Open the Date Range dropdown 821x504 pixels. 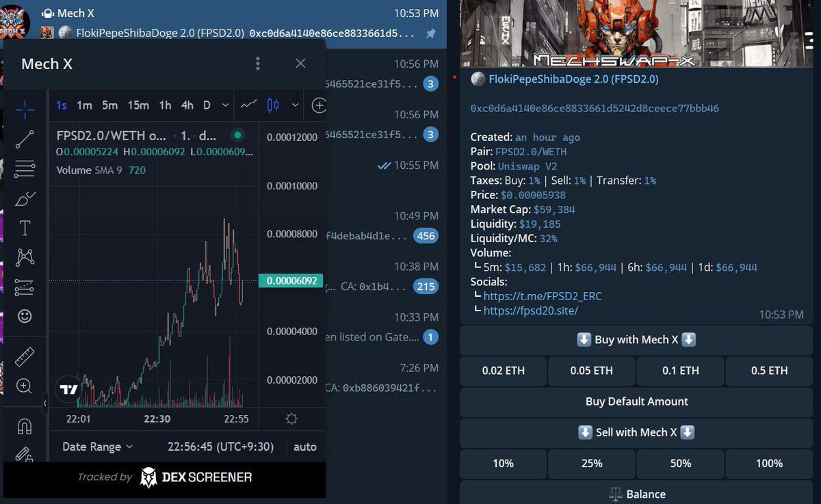[97, 447]
